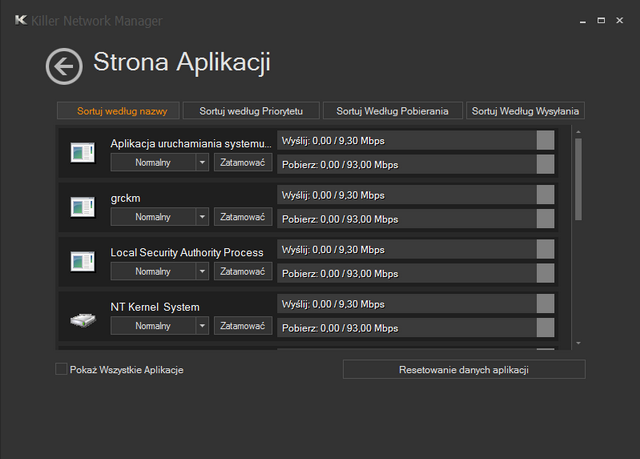Select the NT Kernel System name text
Image resolution: width=640 pixels, height=459 pixels.
[x=155, y=307]
